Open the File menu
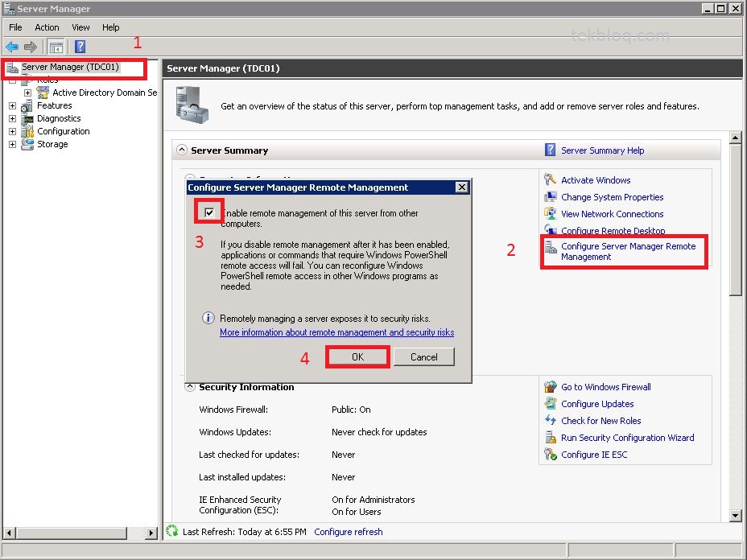 coord(15,27)
